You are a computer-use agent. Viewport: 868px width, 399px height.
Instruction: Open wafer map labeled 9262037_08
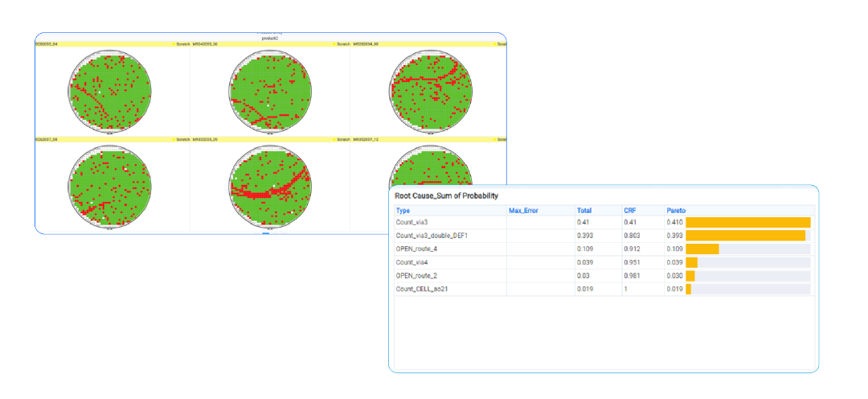coord(109,186)
